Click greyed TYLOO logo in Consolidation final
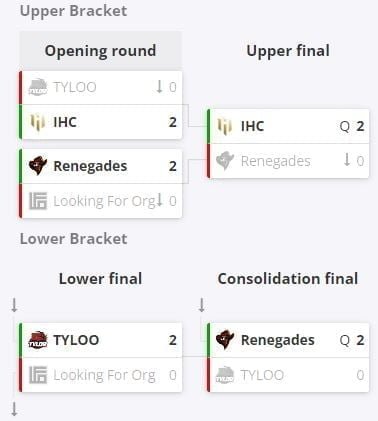Image resolution: width=378 pixels, height=421 pixels. pyautogui.click(x=225, y=375)
